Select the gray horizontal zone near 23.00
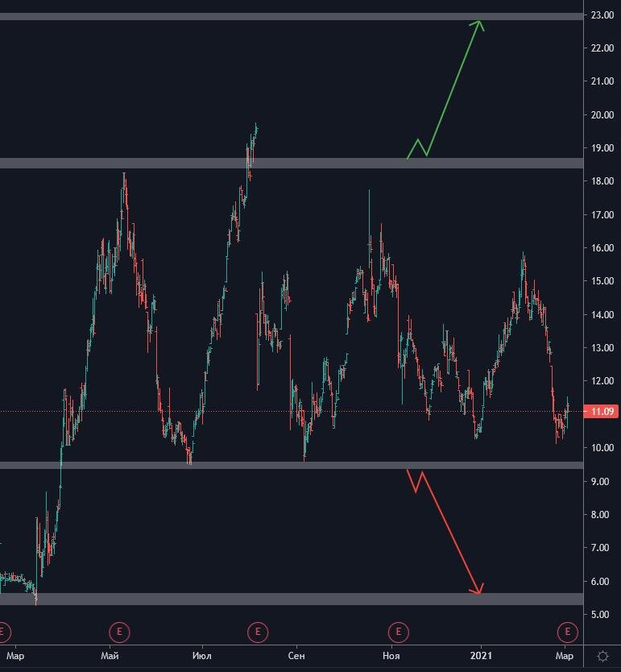Screen dimensions: 621x672 pyautogui.click(x=292, y=16)
